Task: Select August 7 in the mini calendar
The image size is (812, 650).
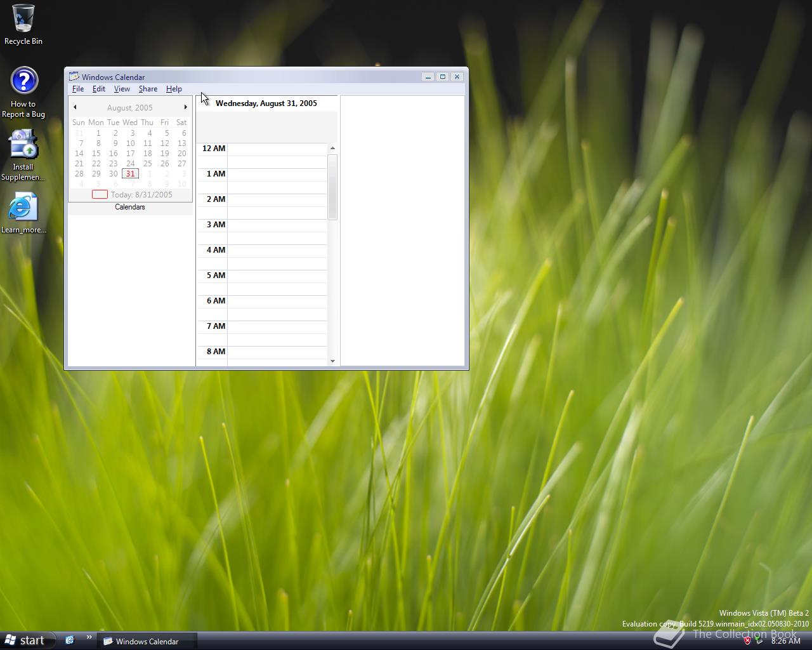Action: [81, 143]
